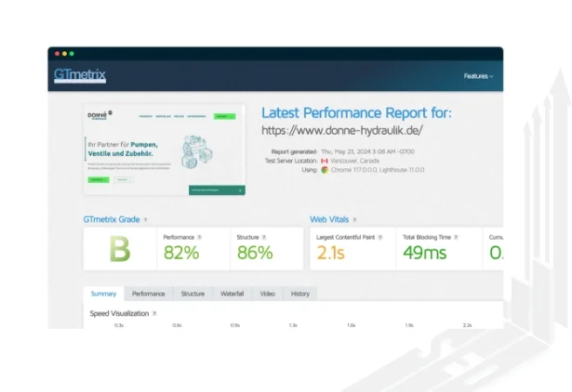This screenshot has width=572, height=392.
Task: Go to the Waterfall tab
Action: click(x=232, y=294)
